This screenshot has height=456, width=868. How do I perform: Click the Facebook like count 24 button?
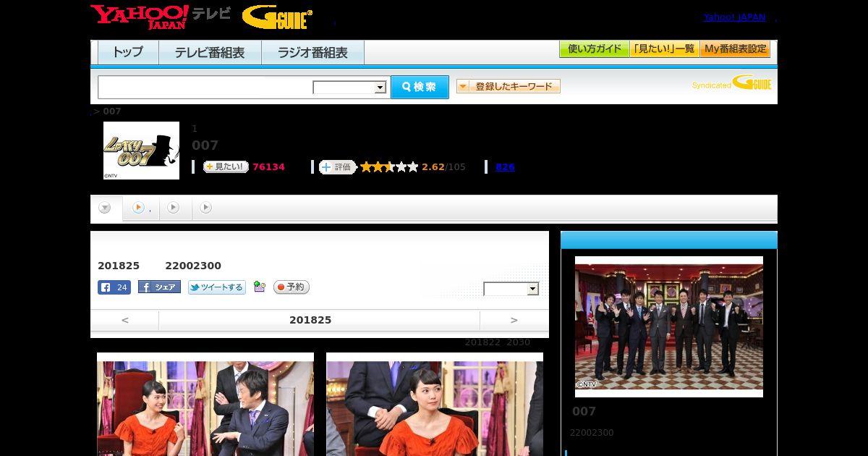point(114,287)
